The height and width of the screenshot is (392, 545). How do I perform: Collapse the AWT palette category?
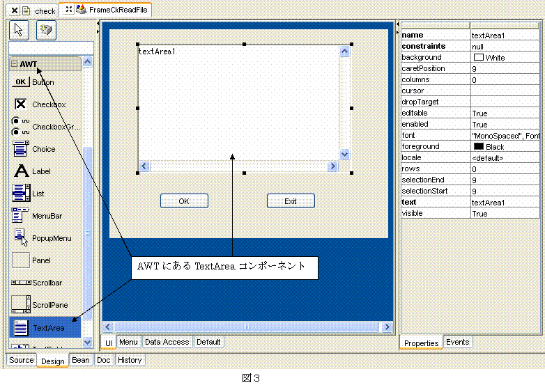click(x=14, y=64)
